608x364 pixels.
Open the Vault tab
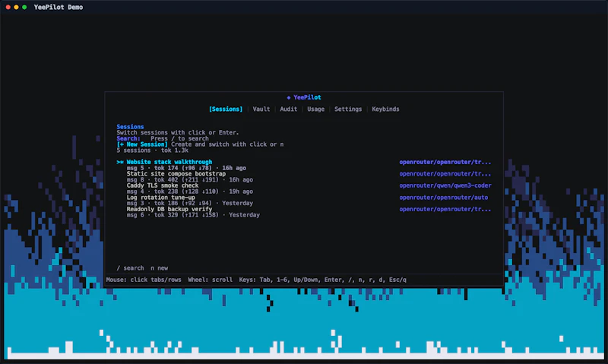coord(261,109)
